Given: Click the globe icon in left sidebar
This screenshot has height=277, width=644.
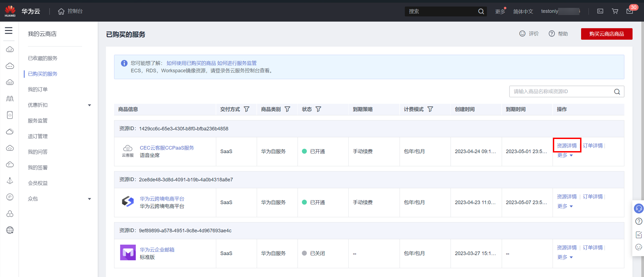Looking at the screenshot, I should click(x=10, y=230).
